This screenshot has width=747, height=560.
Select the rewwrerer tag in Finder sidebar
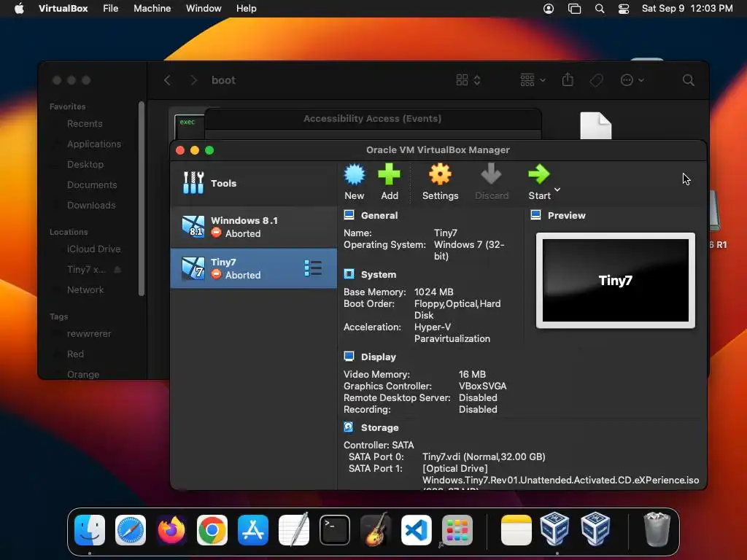88,334
